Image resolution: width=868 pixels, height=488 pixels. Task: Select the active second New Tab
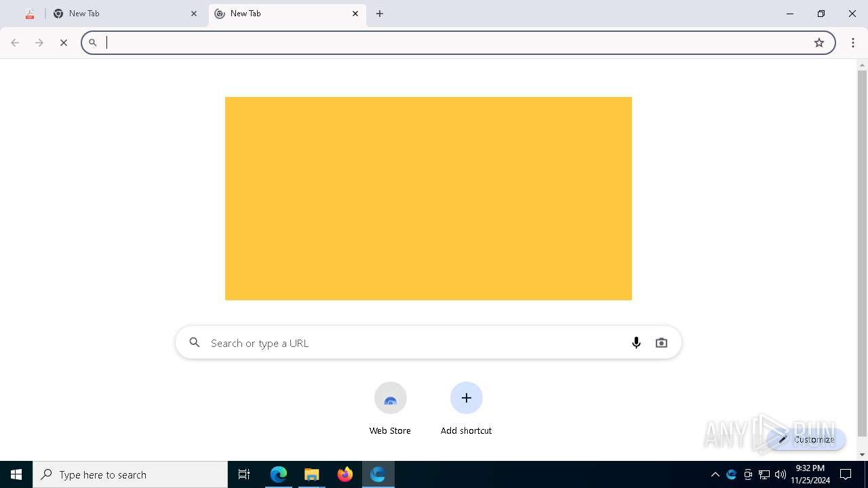(288, 14)
